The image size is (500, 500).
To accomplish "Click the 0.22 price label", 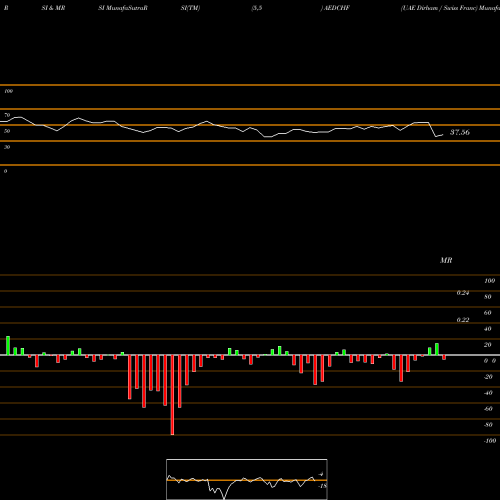I will (x=463, y=320).
